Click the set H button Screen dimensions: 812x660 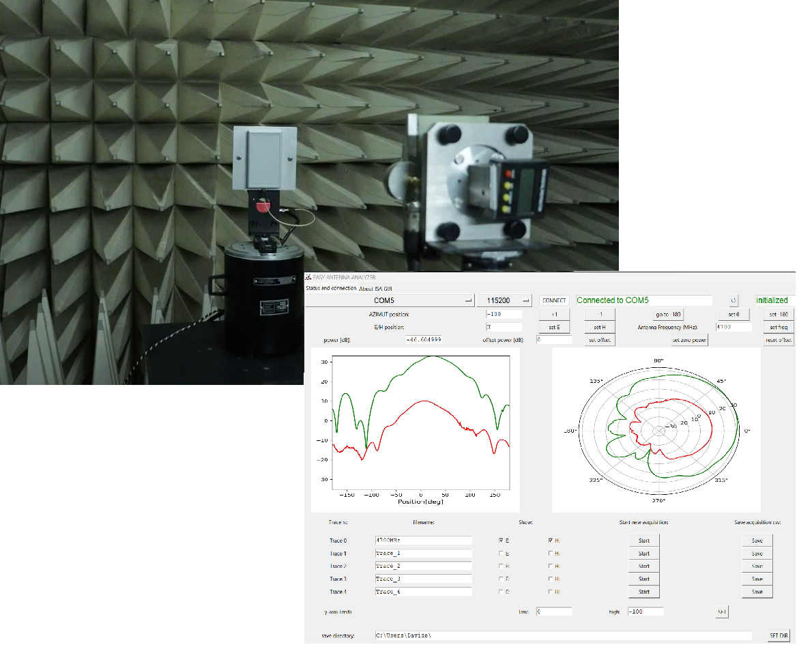[600, 328]
